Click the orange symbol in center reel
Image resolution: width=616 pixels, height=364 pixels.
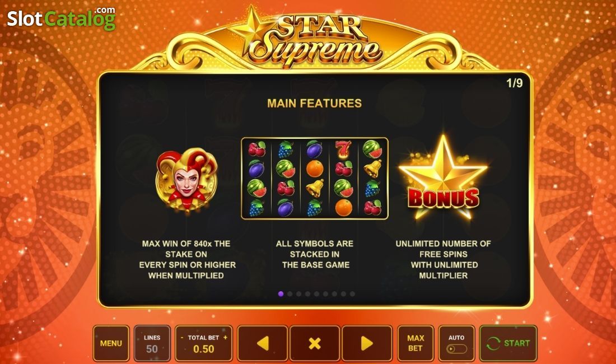(315, 169)
